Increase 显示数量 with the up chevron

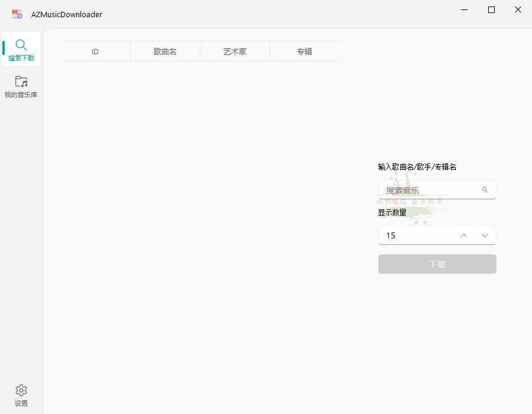463,235
